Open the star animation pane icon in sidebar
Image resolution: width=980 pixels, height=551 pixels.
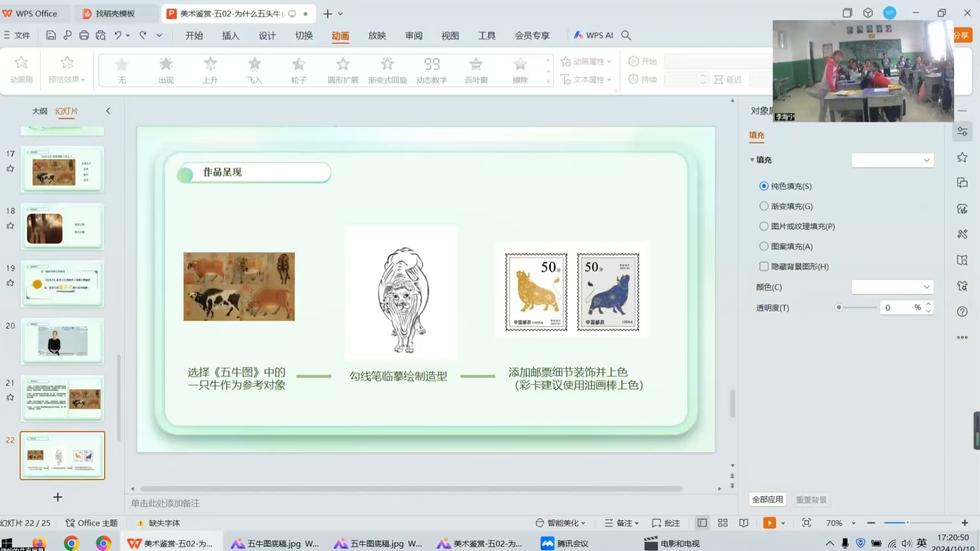(962, 157)
